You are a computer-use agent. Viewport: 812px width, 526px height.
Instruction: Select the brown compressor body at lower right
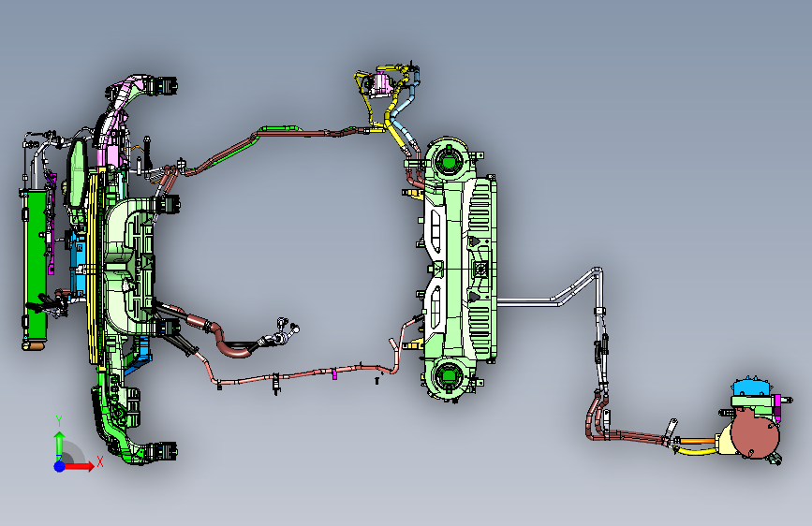point(757,433)
